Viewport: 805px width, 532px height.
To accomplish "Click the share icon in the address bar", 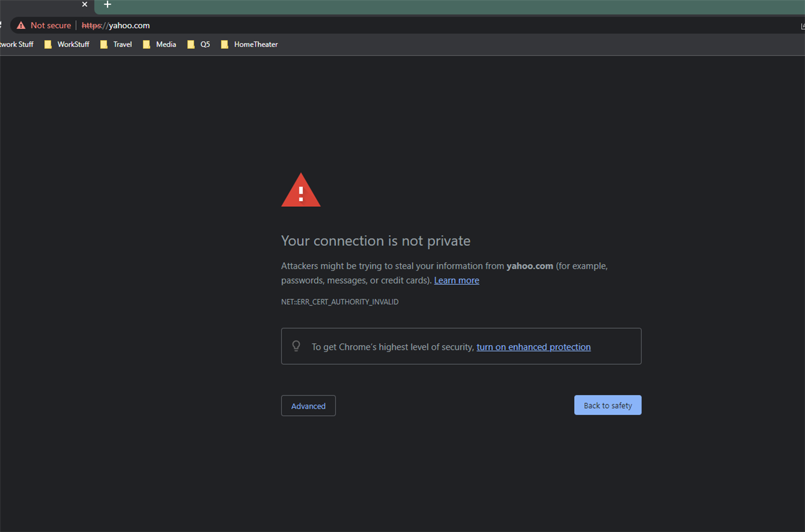I will tap(802, 25).
